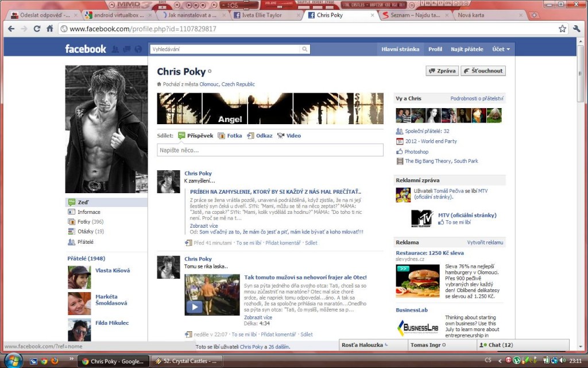Open the Angel photo in the photo strip
This screenshot has height=368, width=588.
tap(225, 109)
